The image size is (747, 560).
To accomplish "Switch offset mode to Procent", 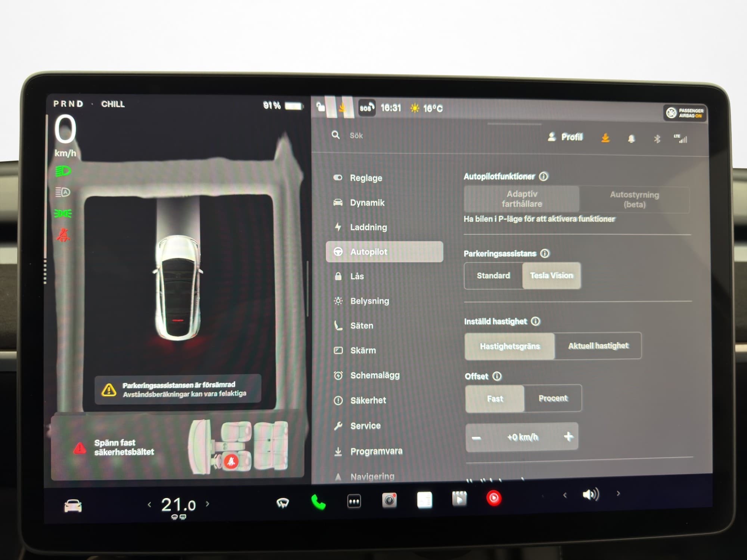I will point(553,398).
